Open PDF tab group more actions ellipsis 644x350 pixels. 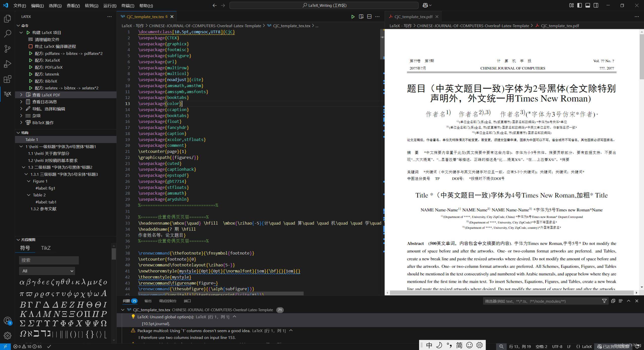[x=637, y=17]
